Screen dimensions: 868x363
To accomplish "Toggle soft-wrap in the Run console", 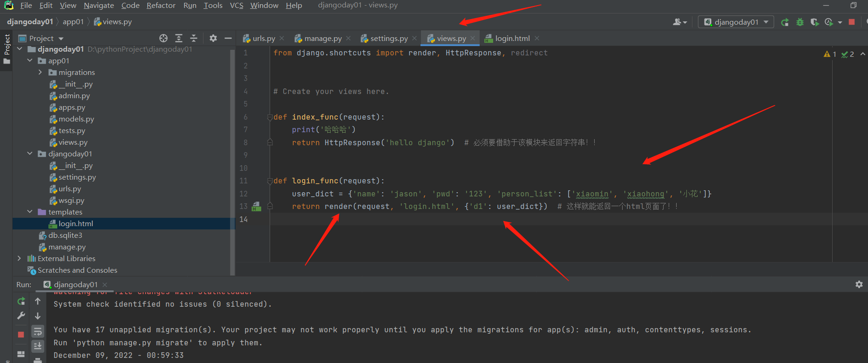I will tap(38, 331).
